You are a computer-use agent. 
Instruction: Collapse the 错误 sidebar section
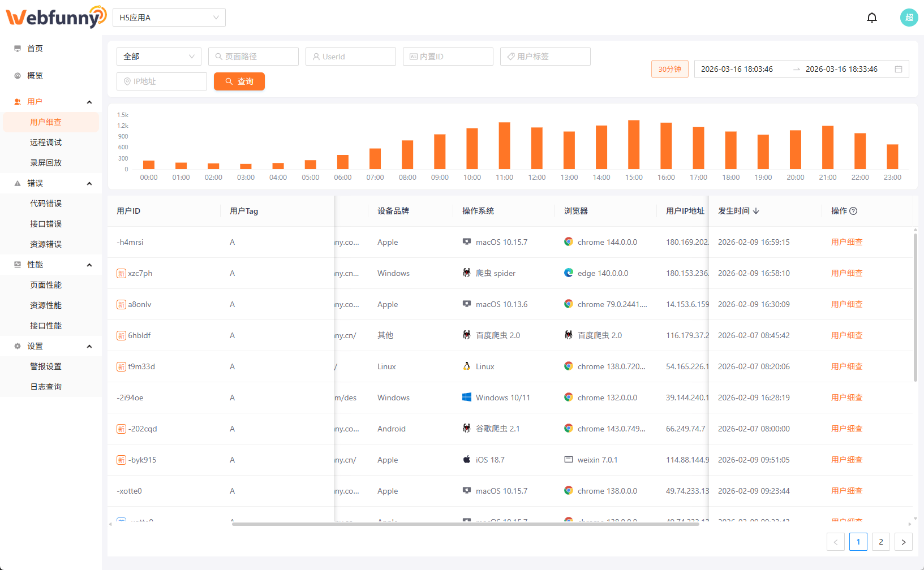coord(89,183)
